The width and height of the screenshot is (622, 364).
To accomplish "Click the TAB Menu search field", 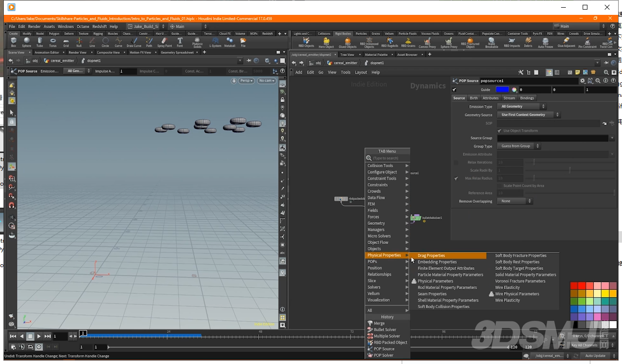I will click(390, 158).
